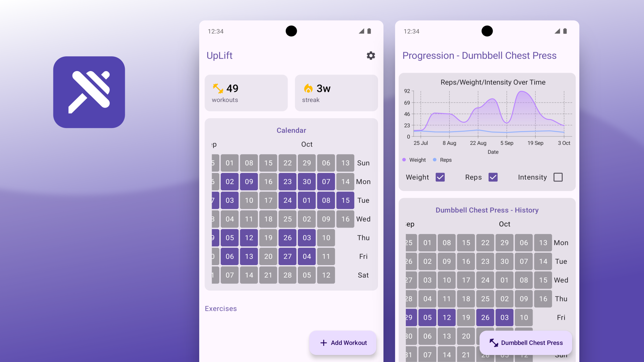644x362 pixels.
Task: Expand the Exercises section on main screen
Action: pyautogui.click(x=221, y=308)
